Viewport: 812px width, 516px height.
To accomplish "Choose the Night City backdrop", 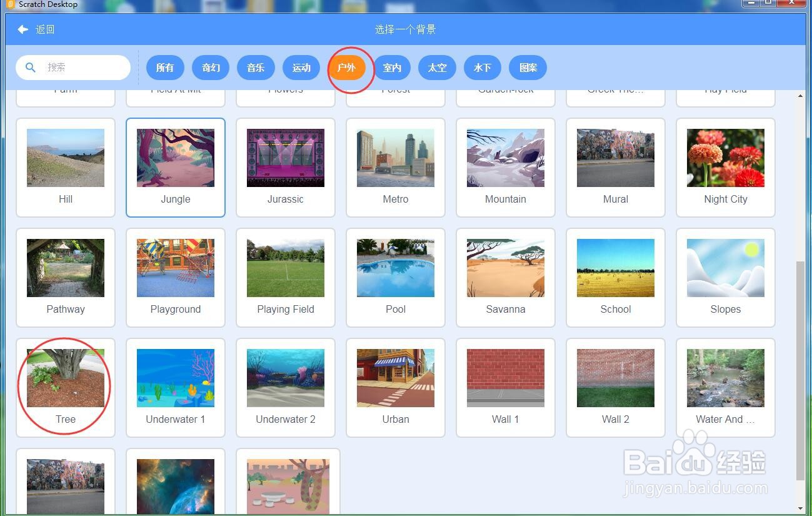I will click(726, 168).
